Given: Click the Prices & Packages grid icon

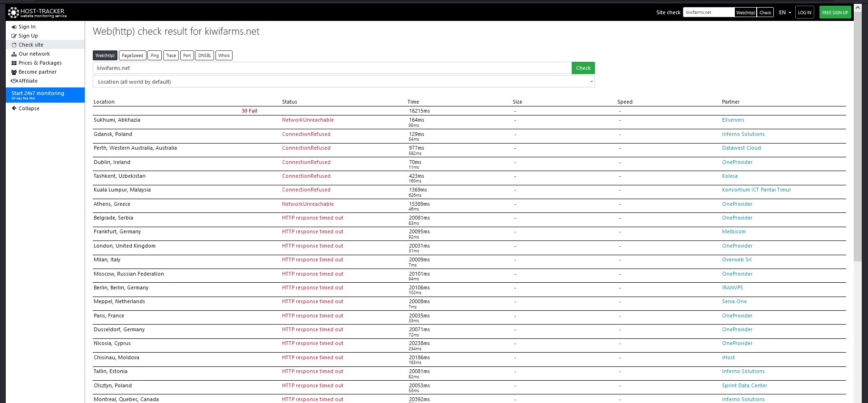Looking at the screenshot, I should point(14,63).
